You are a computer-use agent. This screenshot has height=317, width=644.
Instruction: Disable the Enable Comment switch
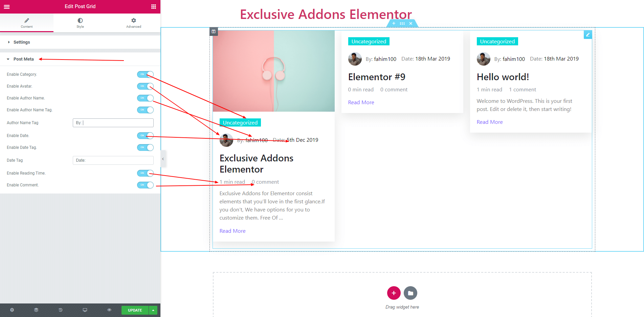tap(146, 185)
